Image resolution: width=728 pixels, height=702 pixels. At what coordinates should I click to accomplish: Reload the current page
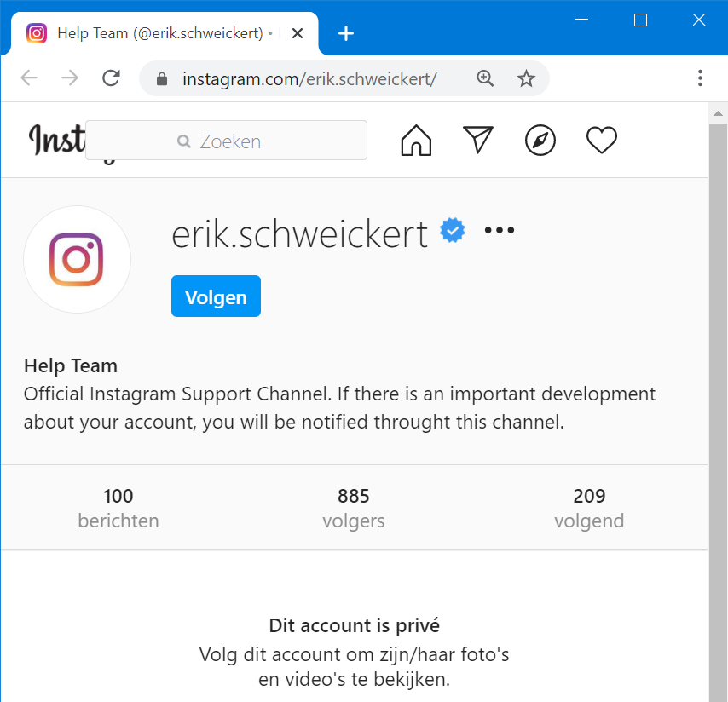[111, 78]
